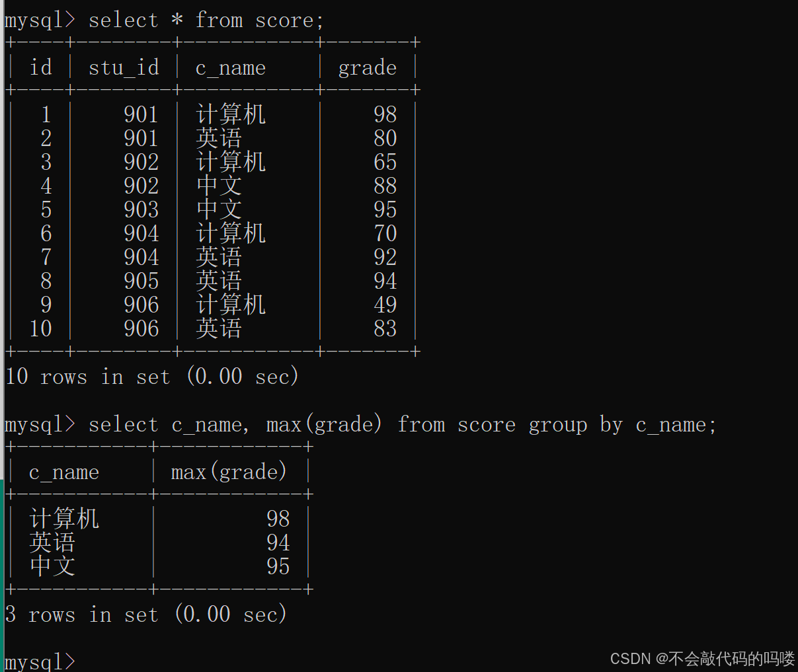Image resolution: width=798 pixels, height=672 pixels.
Task: Click stu_id 904 in the id 6 row
Action: click(x=141, y=233)
